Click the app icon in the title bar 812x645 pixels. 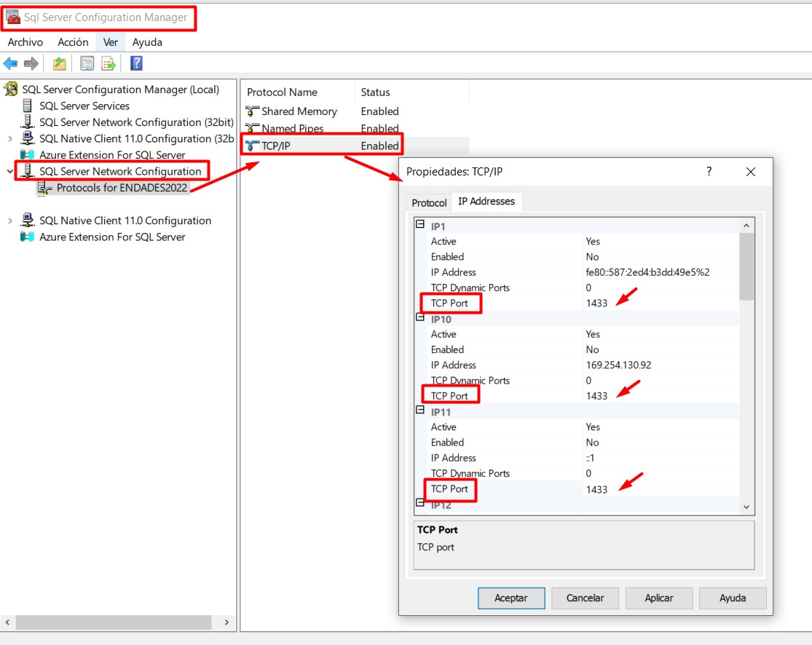pyautogui.click(x=13, y=17)
